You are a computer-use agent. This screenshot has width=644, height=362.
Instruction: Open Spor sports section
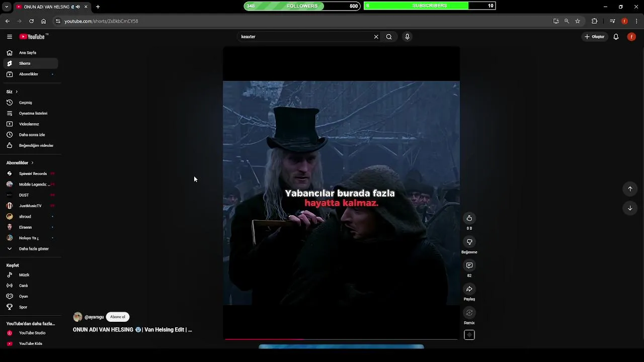[31, 307]
